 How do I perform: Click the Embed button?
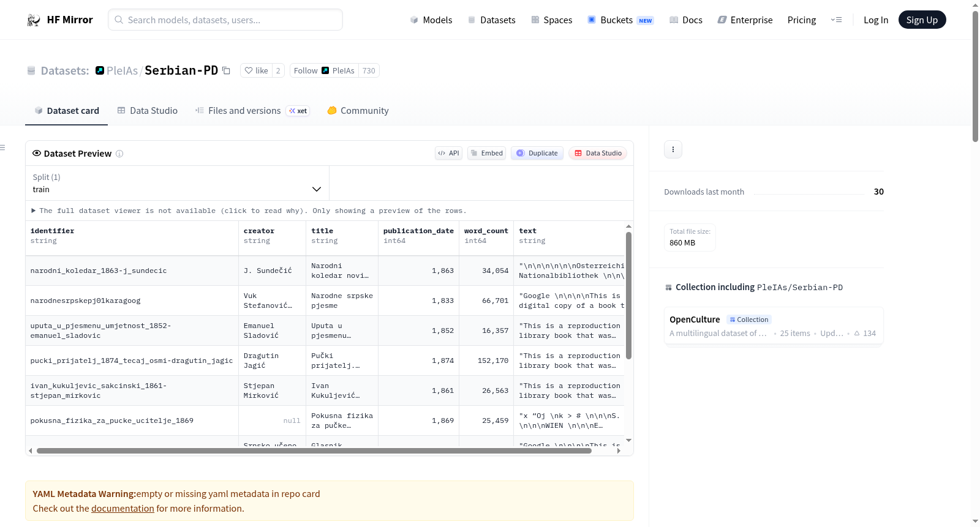tap(486, 153)
